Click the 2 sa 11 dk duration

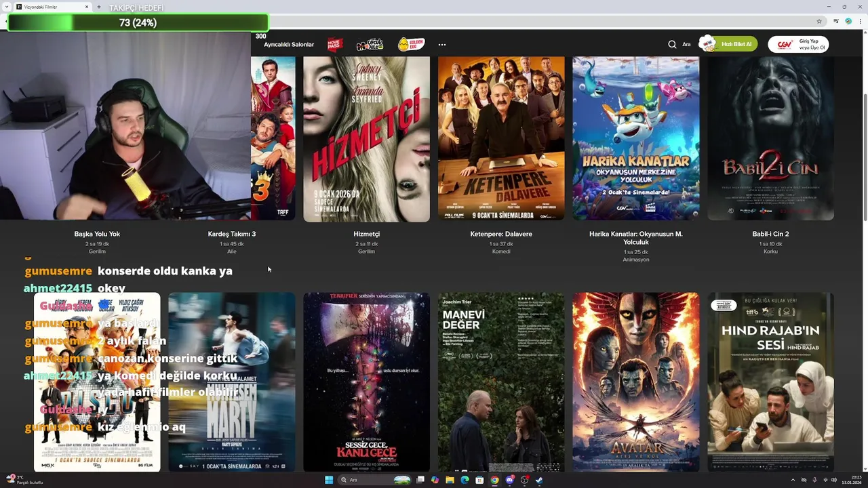[x=366, y=244]
